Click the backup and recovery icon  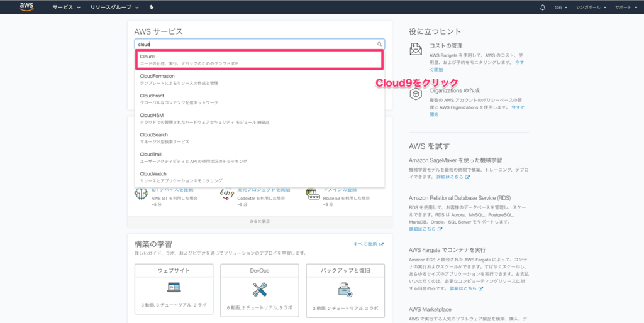pos(345,290)
